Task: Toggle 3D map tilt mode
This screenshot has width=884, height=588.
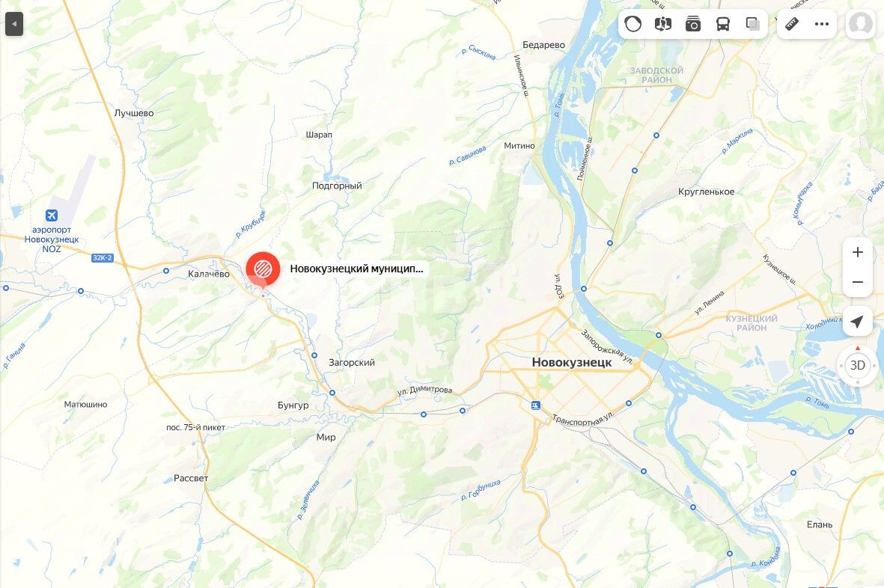Action: (858, 365)
